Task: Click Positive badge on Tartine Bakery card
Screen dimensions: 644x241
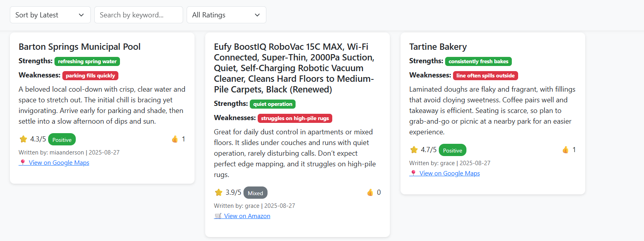Action: tap(453, 150)
